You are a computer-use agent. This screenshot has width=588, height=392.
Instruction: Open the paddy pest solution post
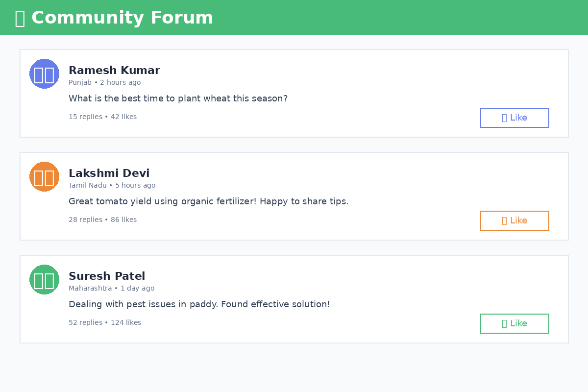pyautogui.click(x=199, y=304)
